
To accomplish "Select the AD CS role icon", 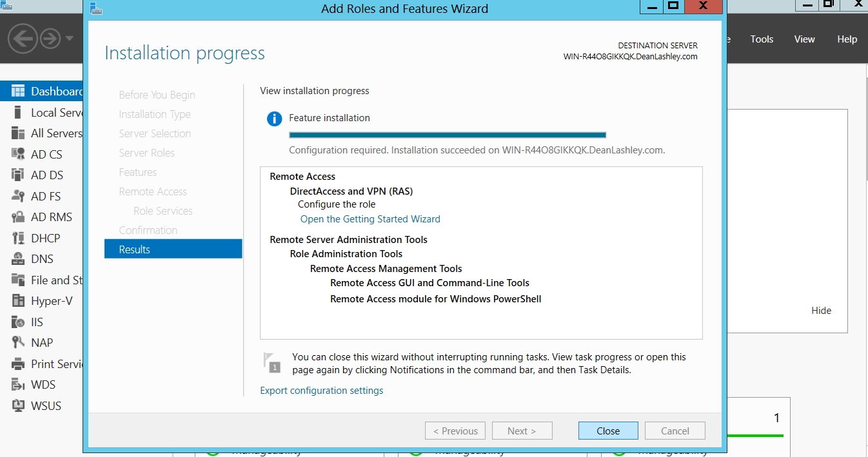I will tap(18, 155).
